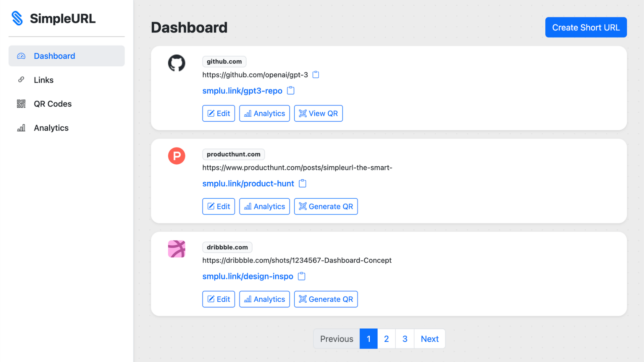This screenshot has height=362, width=644.
Task: Go to pagination page 2
Action: [386, 339]
